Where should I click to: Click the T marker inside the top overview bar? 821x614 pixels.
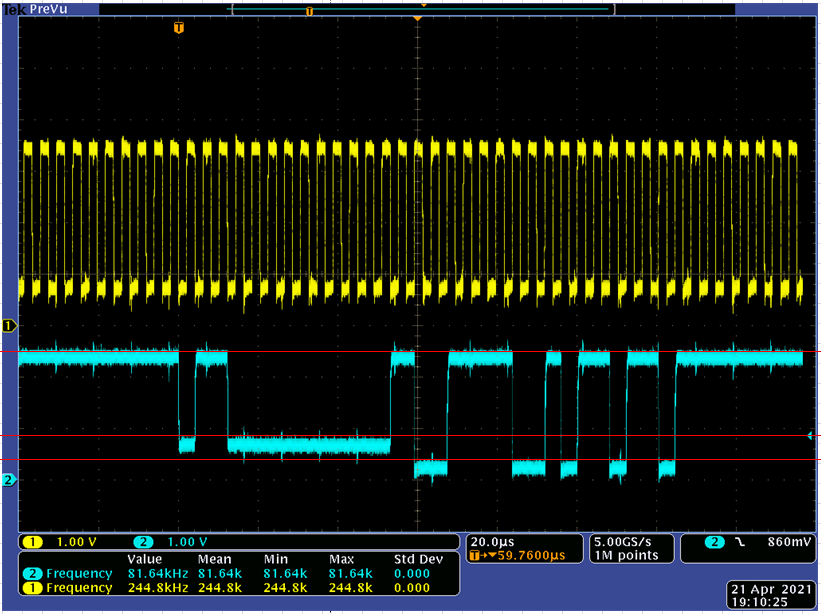pyautogui.click(x=309, y=12)
